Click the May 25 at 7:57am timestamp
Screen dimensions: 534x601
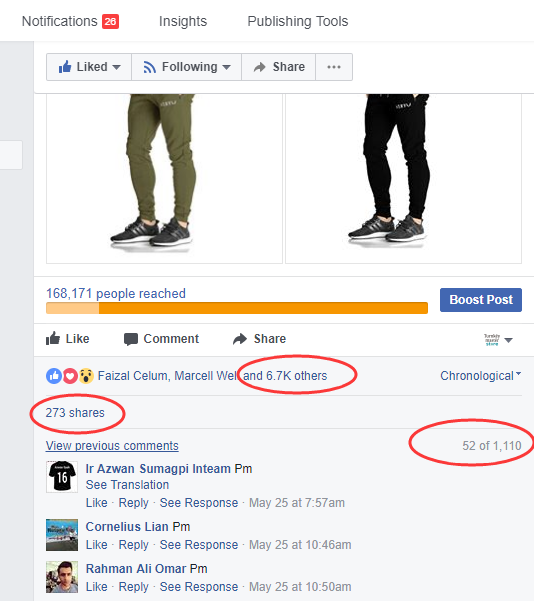(x=297, y=503)
